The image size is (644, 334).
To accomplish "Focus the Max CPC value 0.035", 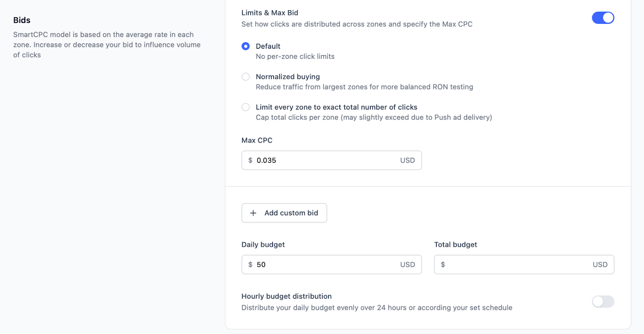I will click(322, 160).
